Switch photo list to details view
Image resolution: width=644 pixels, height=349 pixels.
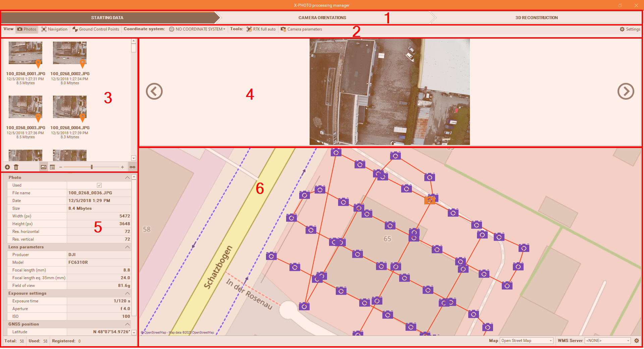coord(52,167)
